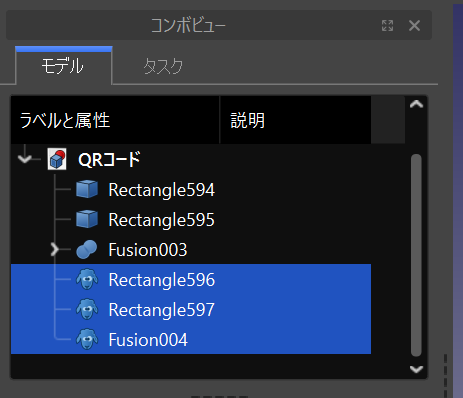The image size is (463, 398).
Task: Click the vertical scrollbar thumb of the tree
Action: pos(416,255)
